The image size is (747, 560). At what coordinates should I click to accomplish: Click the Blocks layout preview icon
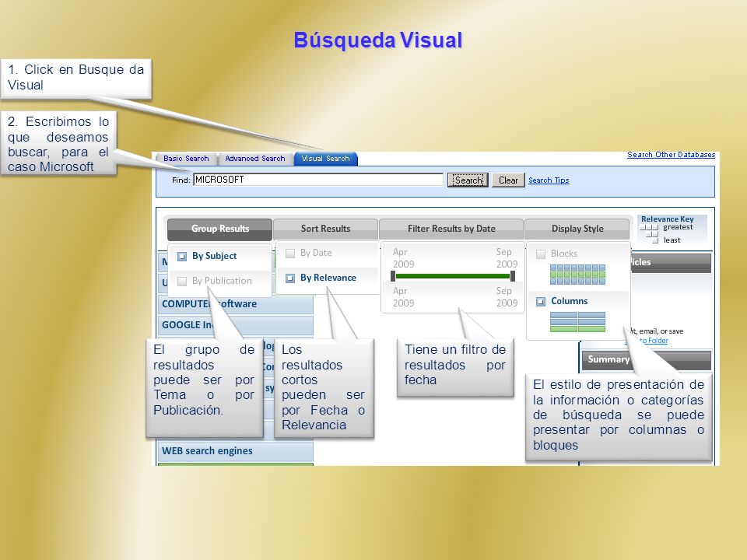(577, 275)
